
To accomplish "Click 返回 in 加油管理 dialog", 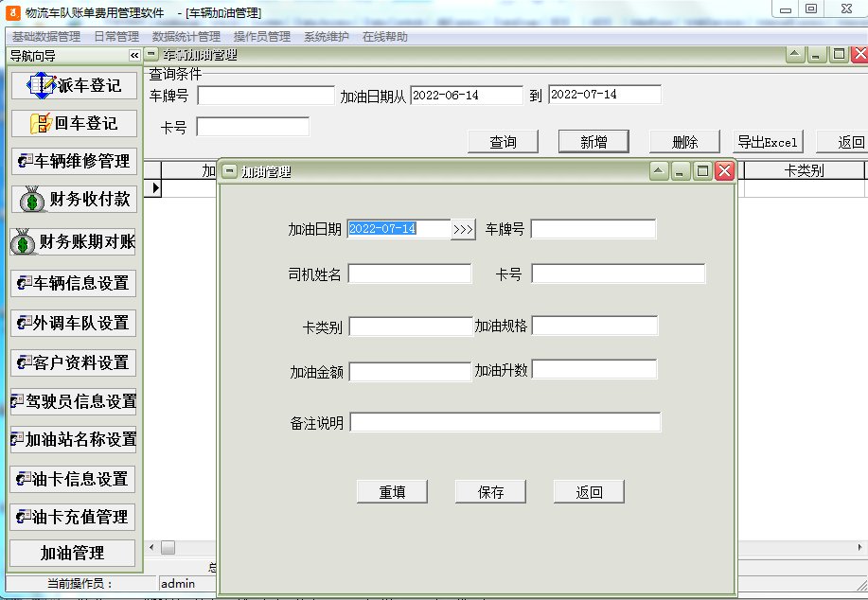I will [589, 491].
